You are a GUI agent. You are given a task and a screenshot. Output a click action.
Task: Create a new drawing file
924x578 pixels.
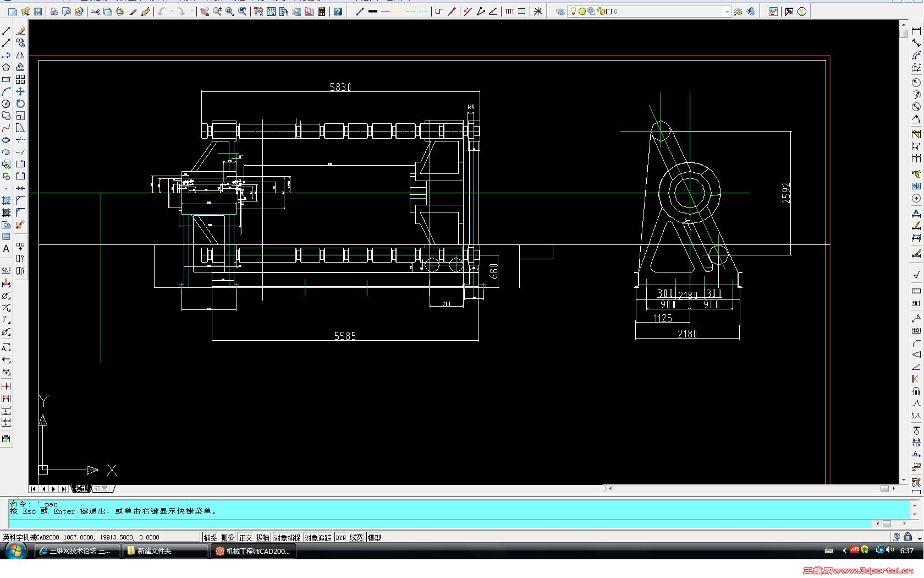[12, 12]
